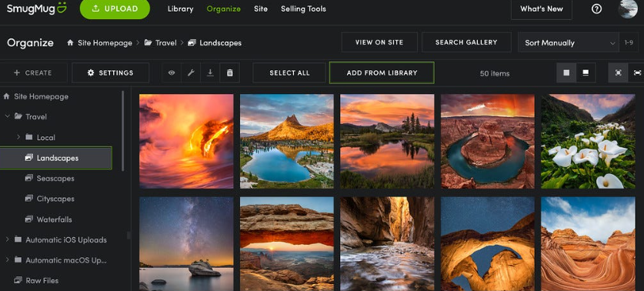Click the green Upload button
This screenshot has height=291, width=644.
tap(115, 8)
